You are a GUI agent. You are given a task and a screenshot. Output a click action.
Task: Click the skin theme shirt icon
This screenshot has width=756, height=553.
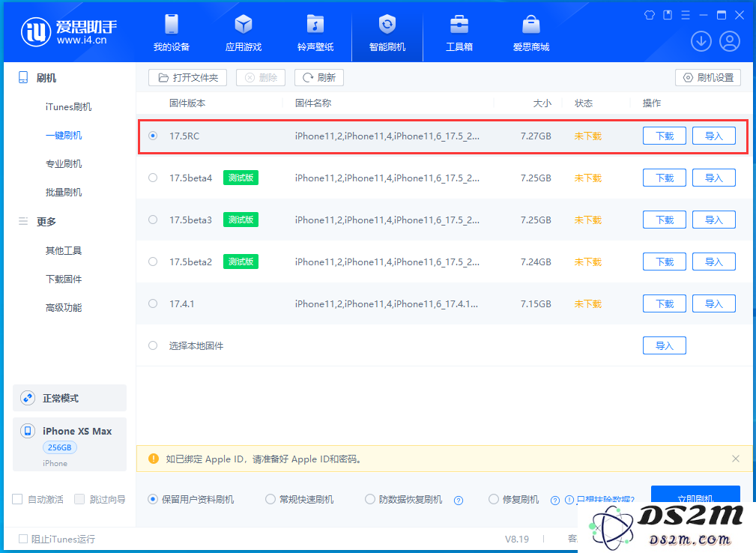click(650, 15)
